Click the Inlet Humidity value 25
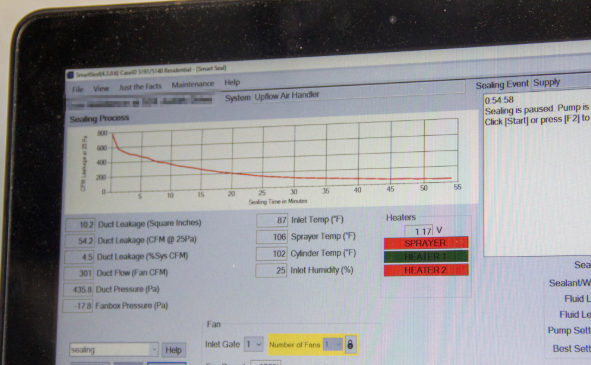 (x=271, y=270)
